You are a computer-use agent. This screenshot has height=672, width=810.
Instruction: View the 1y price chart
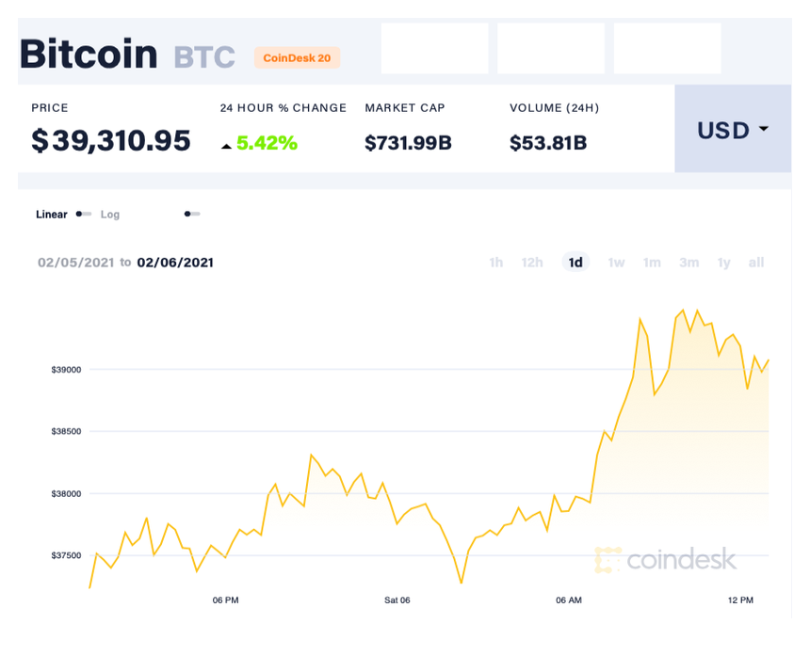(x=723, y=263)
